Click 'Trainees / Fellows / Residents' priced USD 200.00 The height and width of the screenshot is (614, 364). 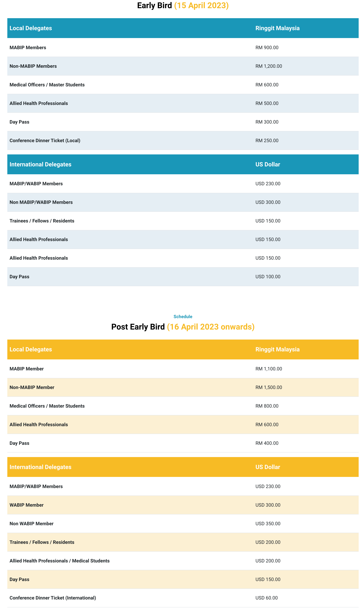click(42, 542)
